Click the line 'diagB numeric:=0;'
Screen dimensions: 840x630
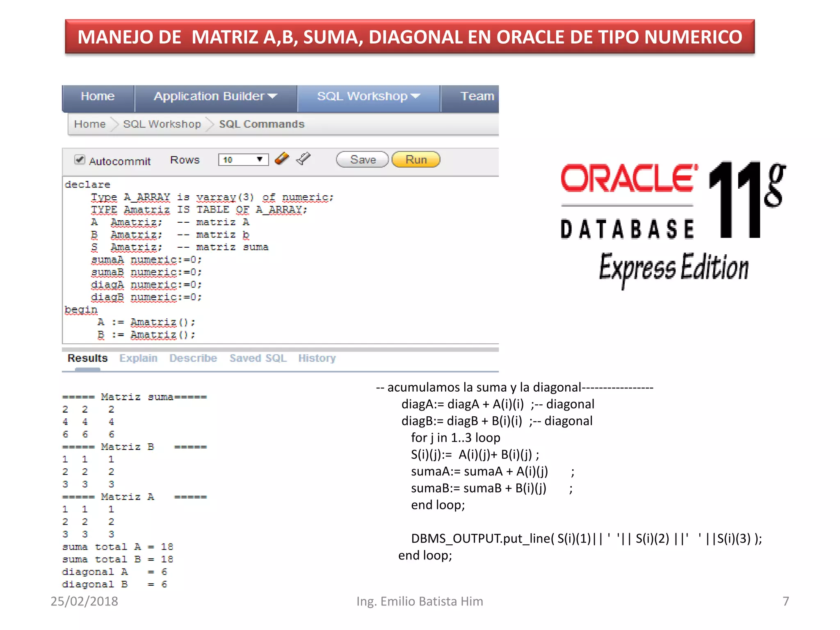click(146, 297)
